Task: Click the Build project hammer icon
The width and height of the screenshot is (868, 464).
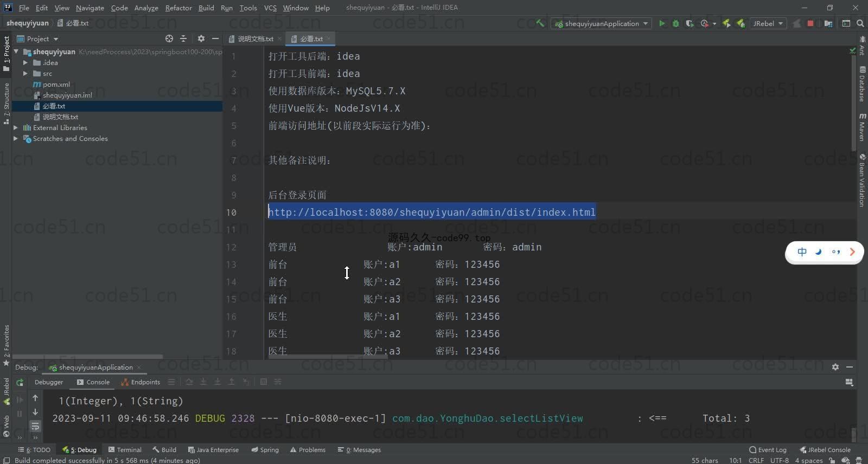Action: click(x=540, y=23)
